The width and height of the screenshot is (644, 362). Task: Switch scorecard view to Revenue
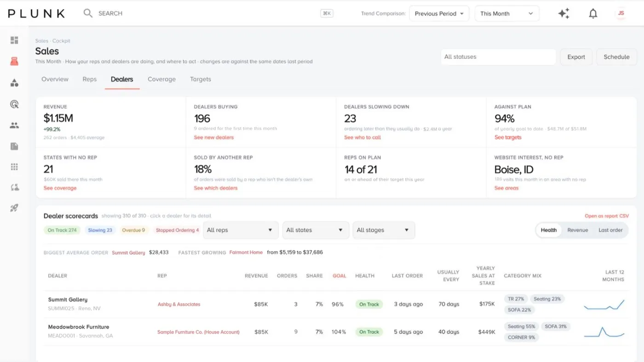click(578, 230)
